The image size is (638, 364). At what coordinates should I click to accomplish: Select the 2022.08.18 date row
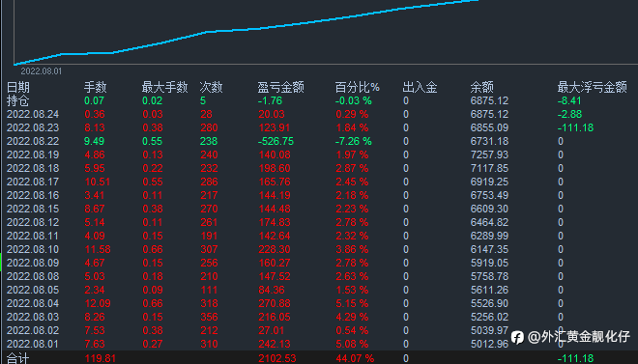[x=33, y=168]
